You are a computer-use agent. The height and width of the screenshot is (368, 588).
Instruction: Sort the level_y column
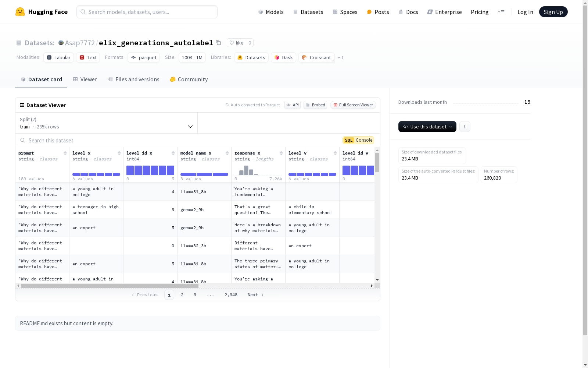tap(335, 153)
